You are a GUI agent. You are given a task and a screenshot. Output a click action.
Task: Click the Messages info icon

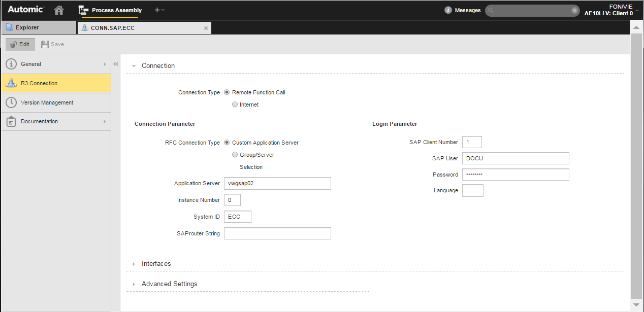click(x=448, y=10)
